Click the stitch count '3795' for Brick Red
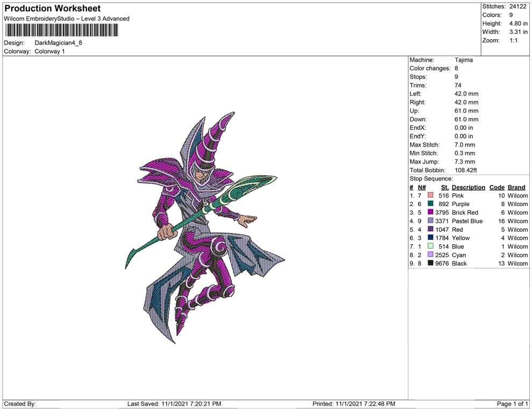The width and height of the screenshot is (532, 409). point(442,213)
